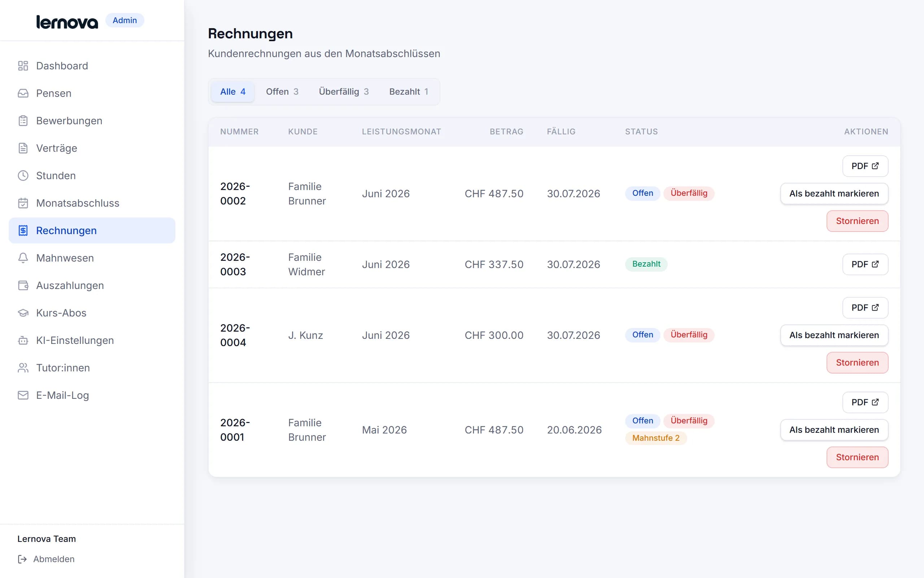924x578 pixels.
Task: Open PDF for invoice 2026-0001
Action: point(865,402)
